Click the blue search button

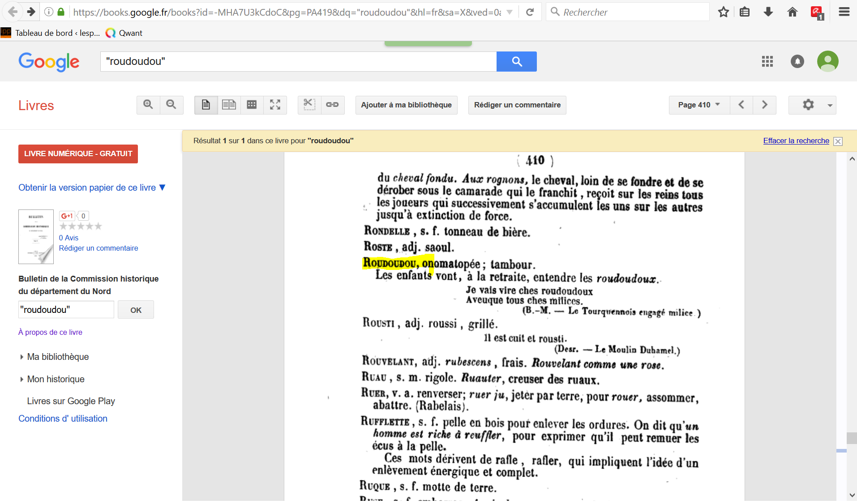click(516, 61)
